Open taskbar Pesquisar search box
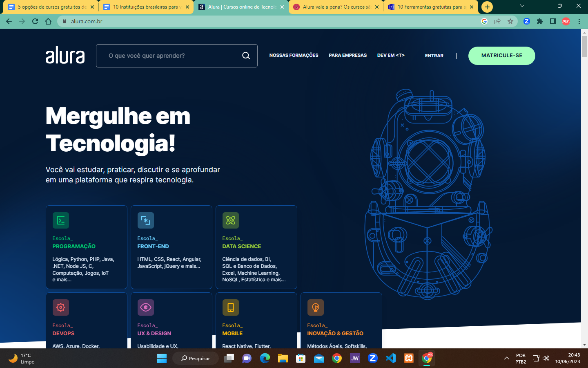588x368 pixels. coord(196,358)
